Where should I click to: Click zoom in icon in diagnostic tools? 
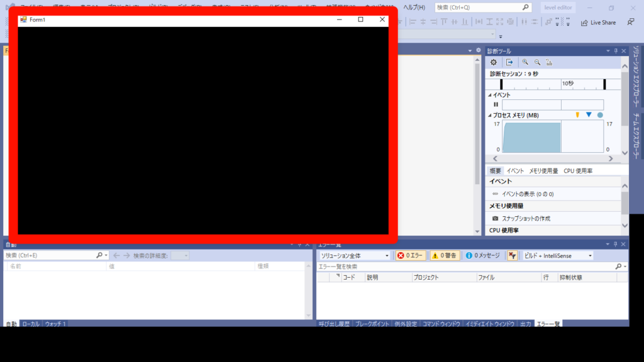[525, 62]
